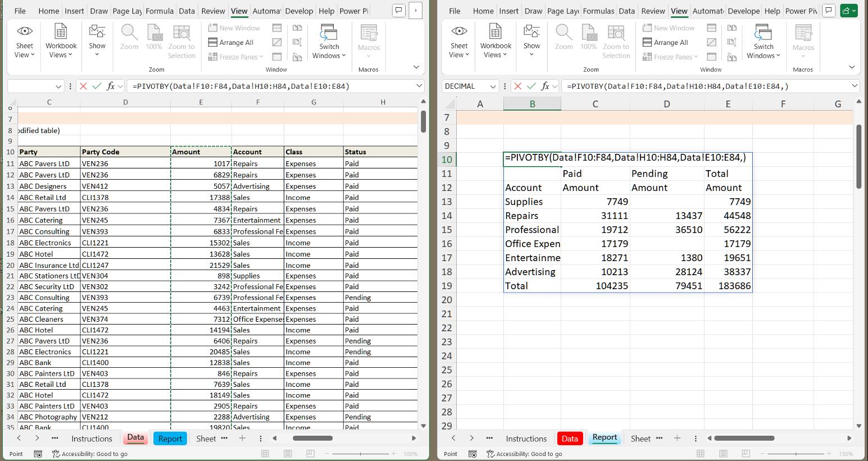Click zoom slider in right window status bar

click(x=796, y=454)
